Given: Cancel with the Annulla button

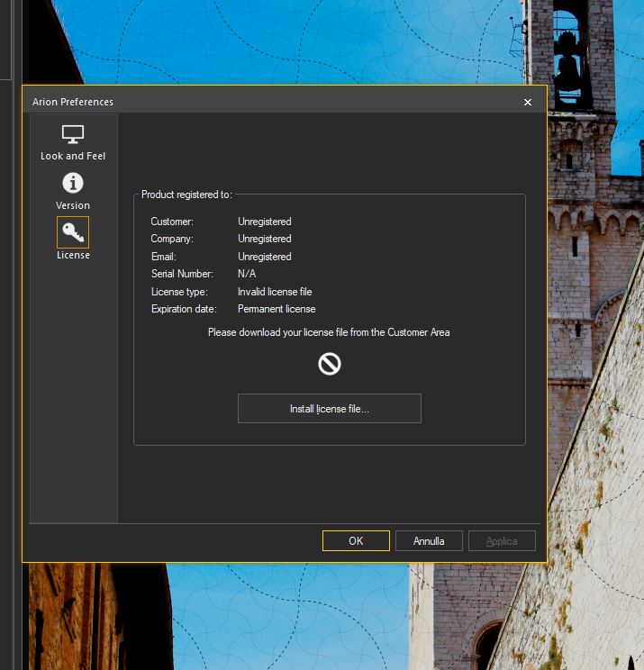Looking at the screenshot, I should coord(429,541).
